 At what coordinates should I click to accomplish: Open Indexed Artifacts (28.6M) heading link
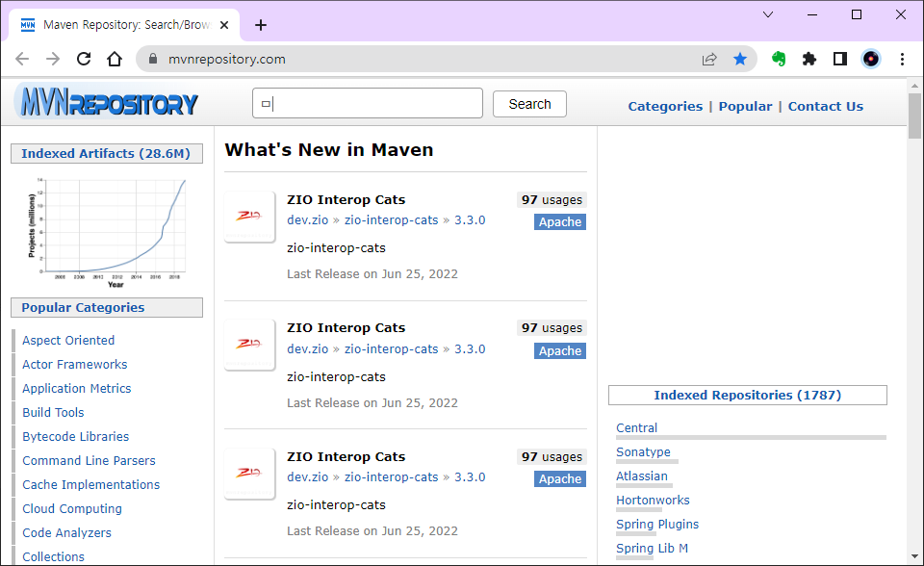tap(106, 154)
